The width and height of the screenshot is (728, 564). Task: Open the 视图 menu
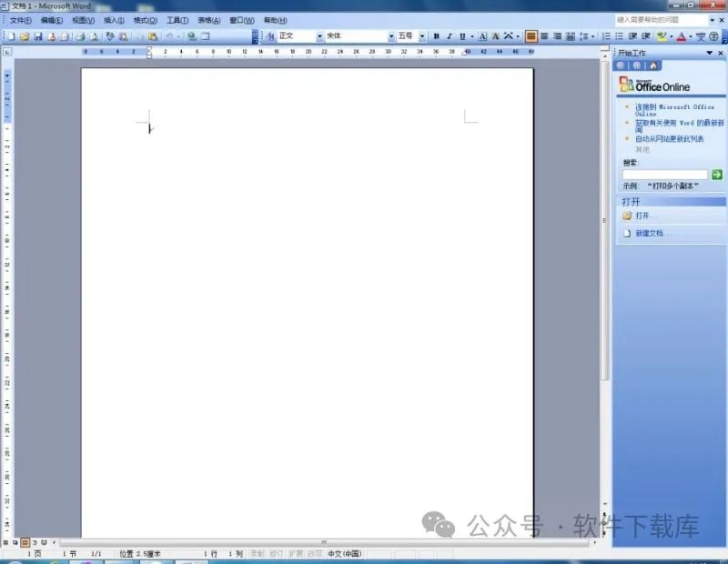tap(83, 20)
